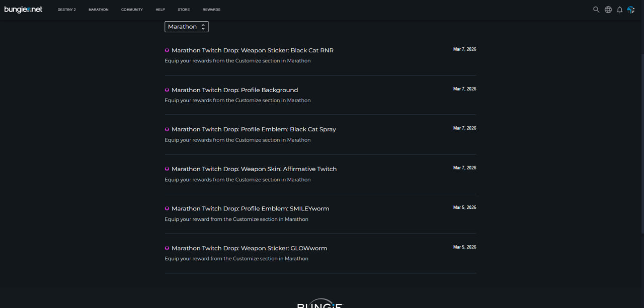Open the Store navigation item
644x308 pixels.
click(184, 10)
